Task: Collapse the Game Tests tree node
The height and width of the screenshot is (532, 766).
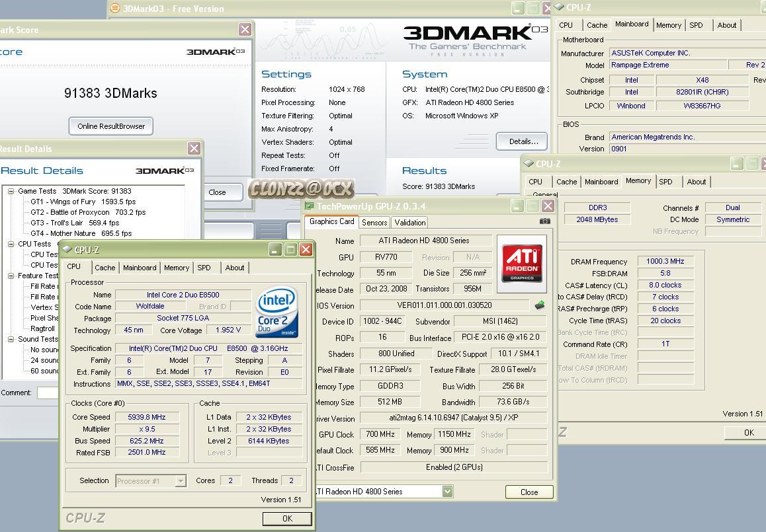Action: tap(11, 192)
